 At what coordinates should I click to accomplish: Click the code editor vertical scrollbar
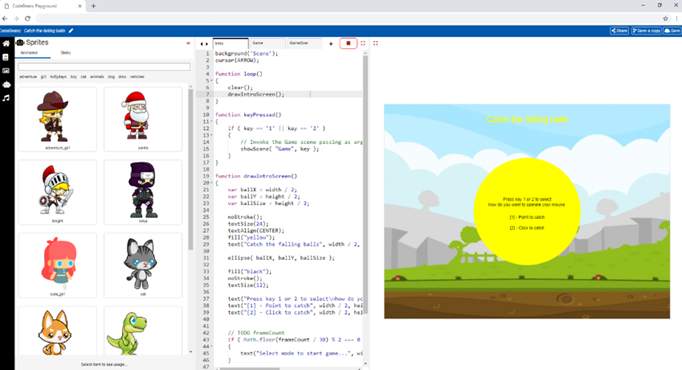[x=365, y=185]
